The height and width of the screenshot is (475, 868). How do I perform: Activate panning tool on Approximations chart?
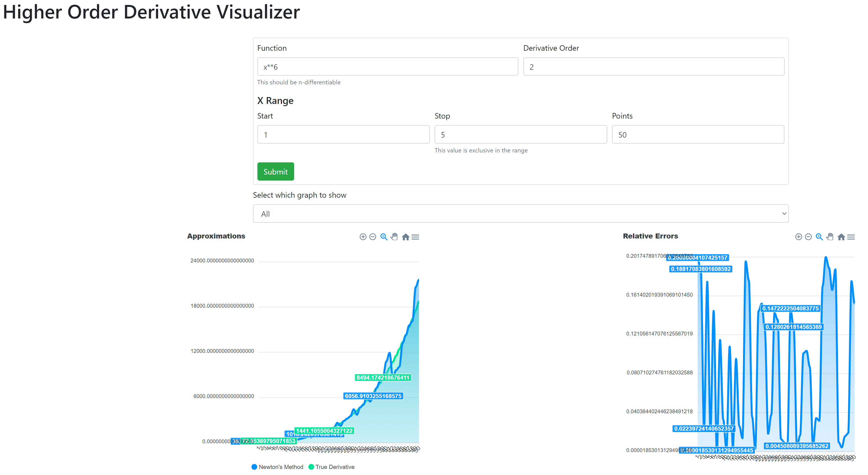click(394, 237)
